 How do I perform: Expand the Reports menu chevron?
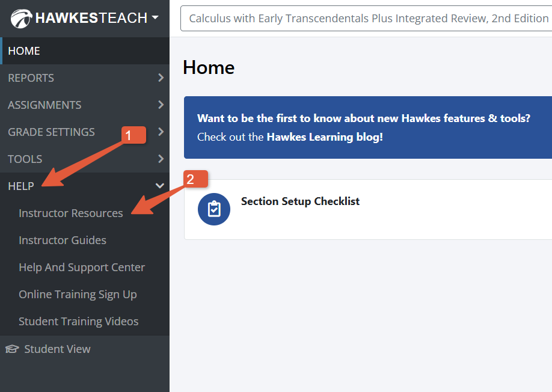(160, 78)
